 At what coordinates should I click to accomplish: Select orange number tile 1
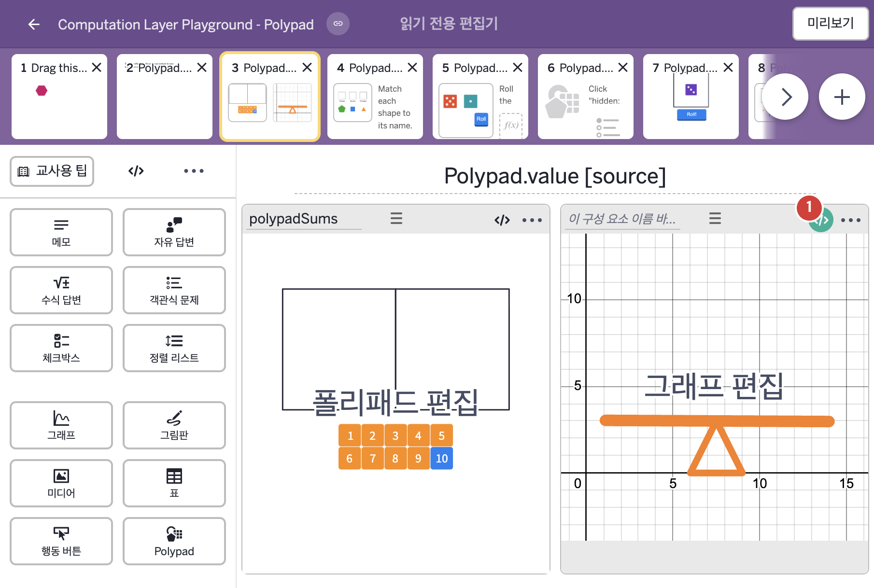(x=350, y=436)
